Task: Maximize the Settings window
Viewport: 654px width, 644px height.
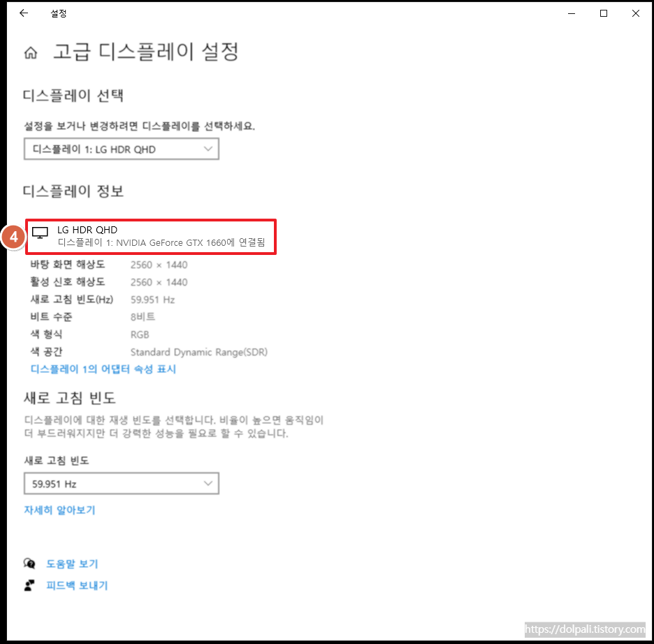Action: click(603, 13)
